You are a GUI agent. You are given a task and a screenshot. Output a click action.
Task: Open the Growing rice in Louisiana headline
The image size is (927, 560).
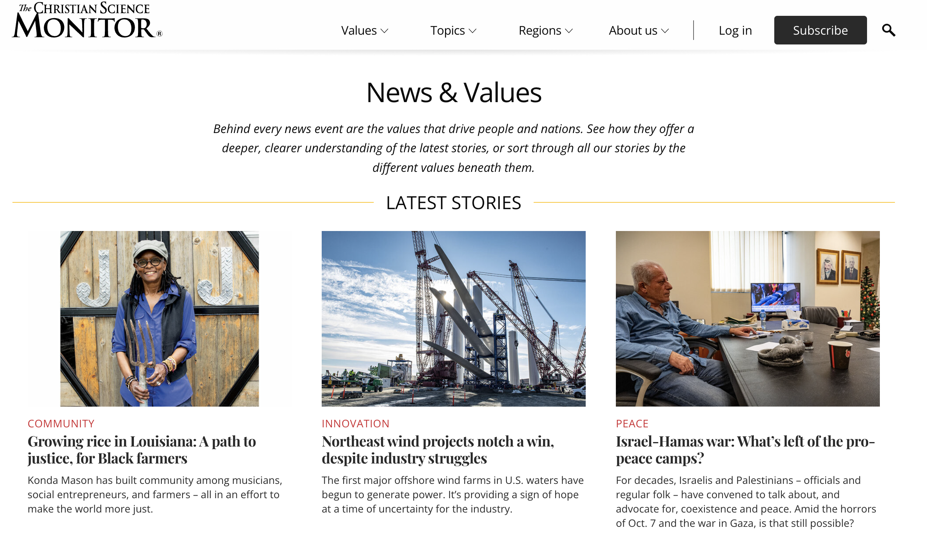pos(142,450)
